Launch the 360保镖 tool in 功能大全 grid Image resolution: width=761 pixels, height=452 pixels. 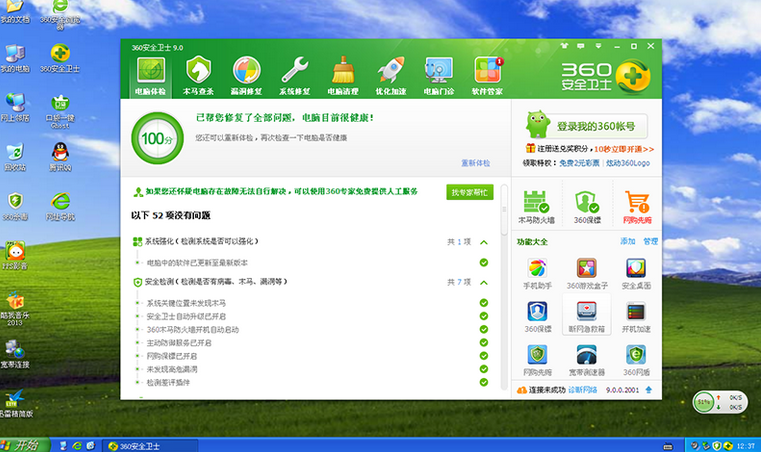pos(537,317)
